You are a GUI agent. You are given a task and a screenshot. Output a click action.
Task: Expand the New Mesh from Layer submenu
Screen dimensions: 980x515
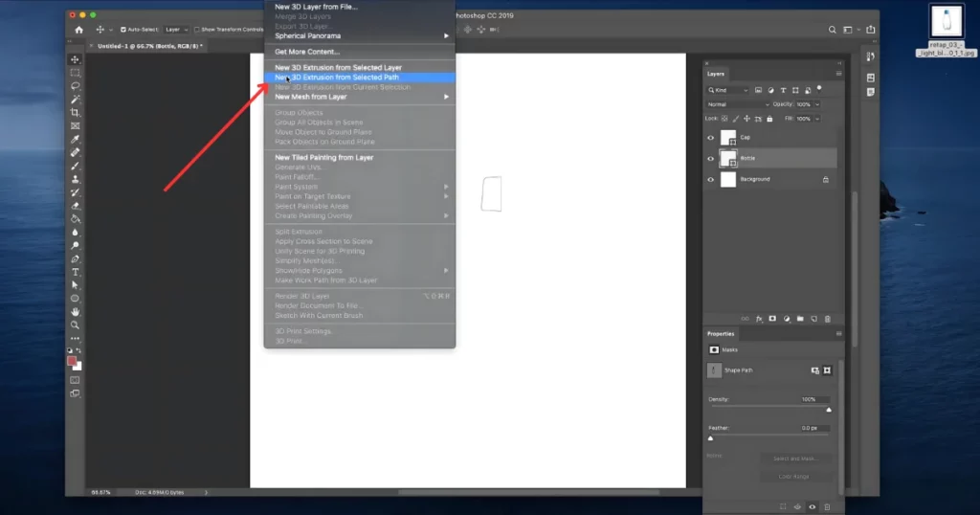click(360, 97)
